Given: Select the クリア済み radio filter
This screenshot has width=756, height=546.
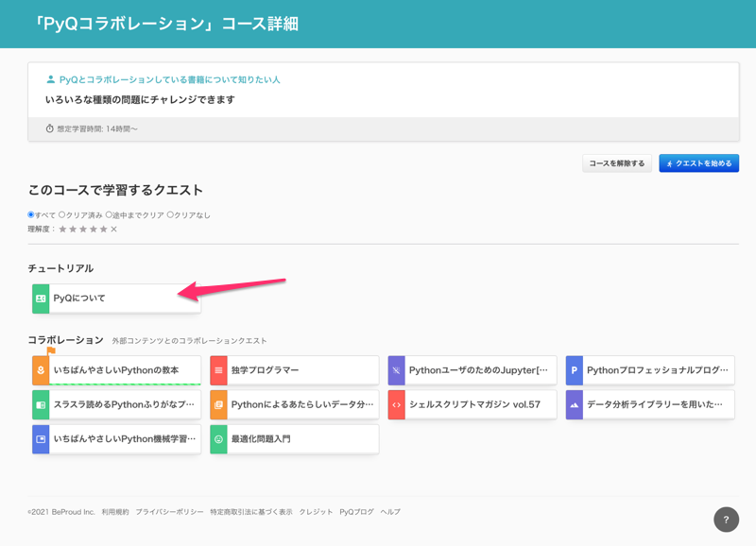Looking at the screenshot, I should click(x=62, y=215).
